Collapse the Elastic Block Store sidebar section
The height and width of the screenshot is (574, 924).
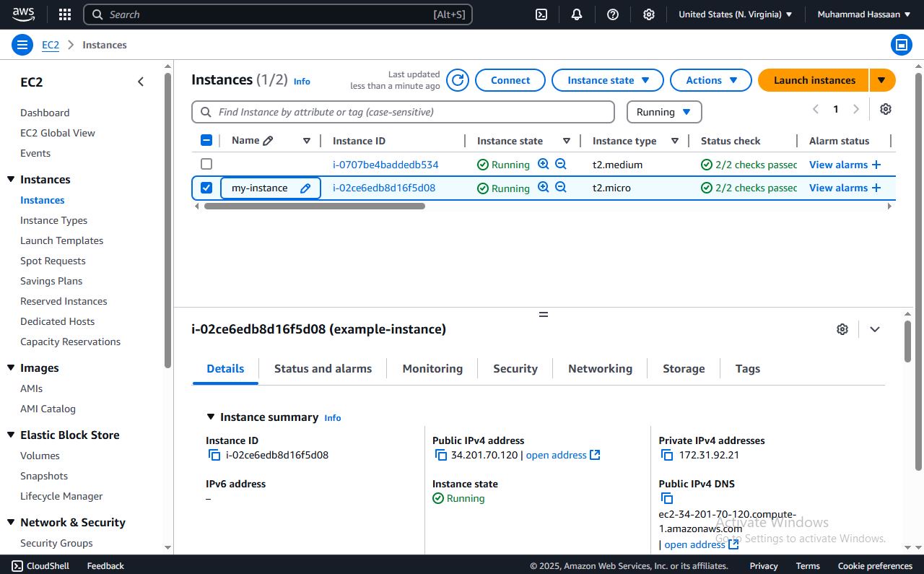point(11,435)
